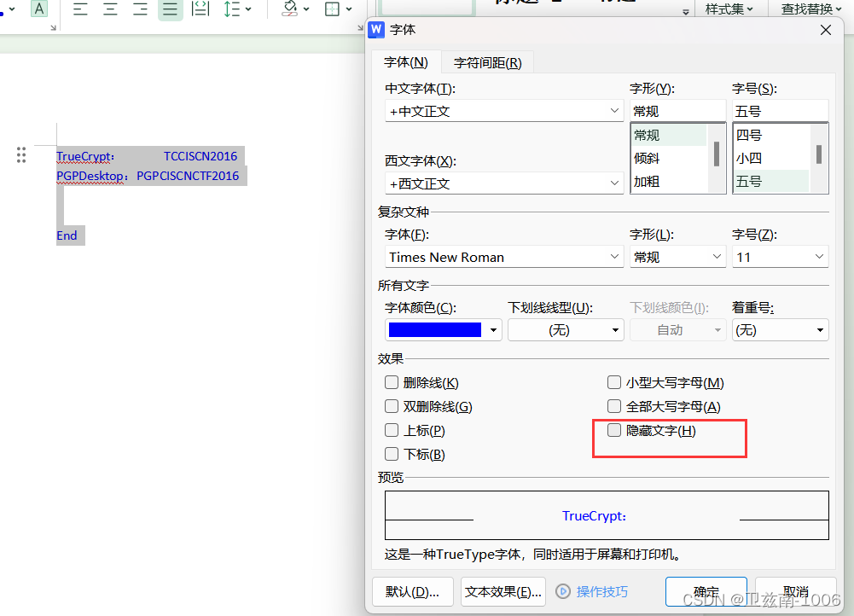This screenshot has height=616, width=854.
Task: Open the 查找替换 dropdown
Action: click(810, 9)
